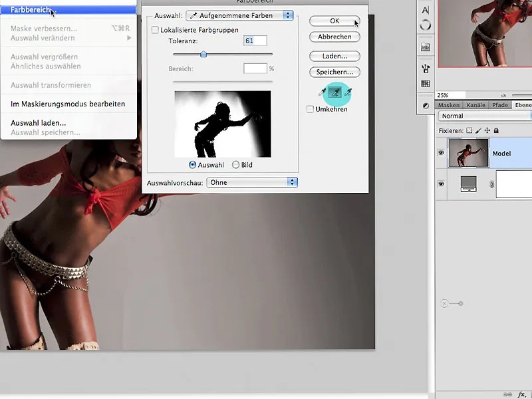Switch to the Masken tab
Image resolution: width=532 pixels, height=399 pixels.
pos(448,105)
